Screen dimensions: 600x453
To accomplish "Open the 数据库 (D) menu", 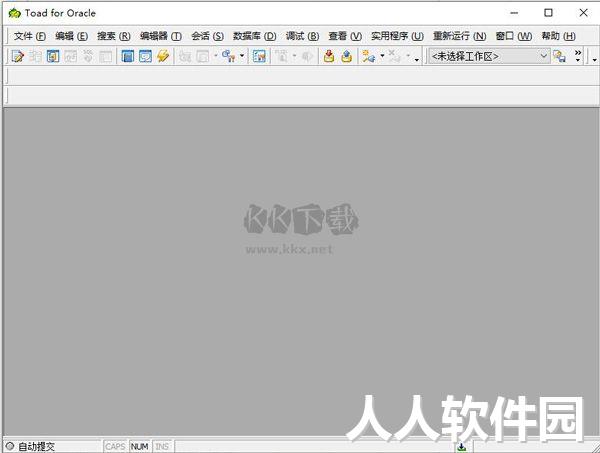I will tap(254, 36).
